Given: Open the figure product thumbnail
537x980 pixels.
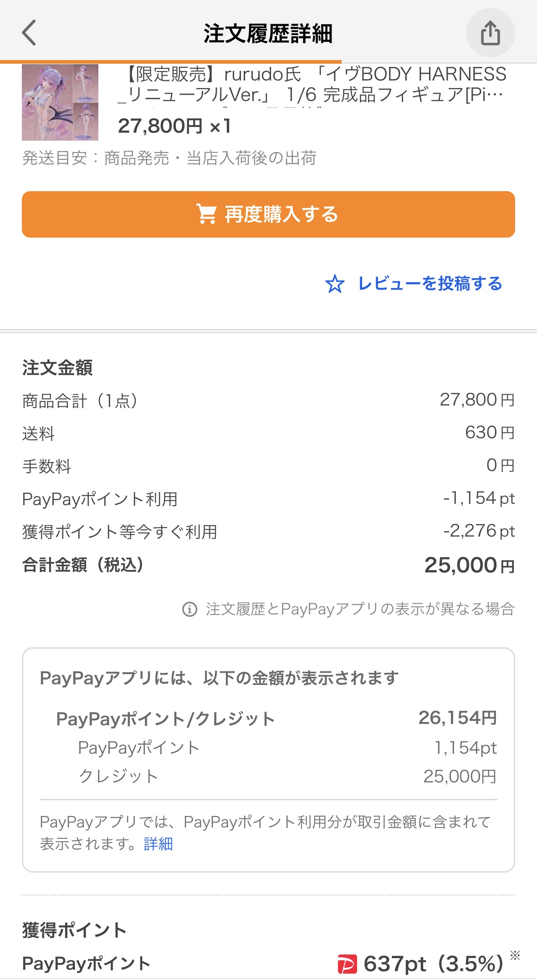Looking at the screenshot, I should coord(60,102).
